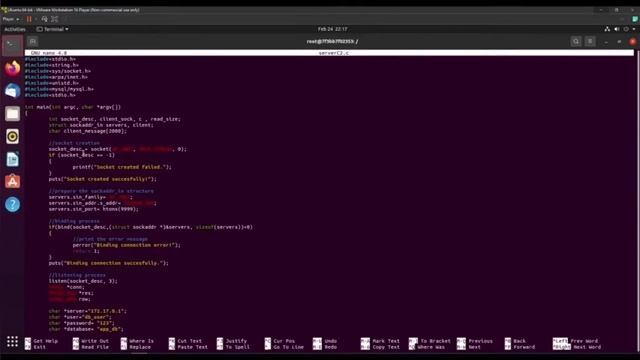640x360 pixels.
Task: Click the Justify shortcut in nano
Action: click(232, 341)
